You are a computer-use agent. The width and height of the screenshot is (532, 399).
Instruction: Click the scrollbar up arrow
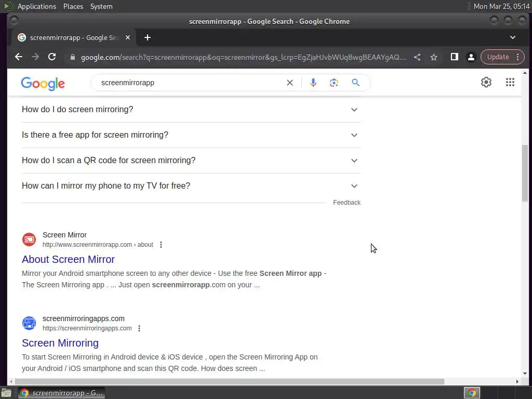(525, 73)
